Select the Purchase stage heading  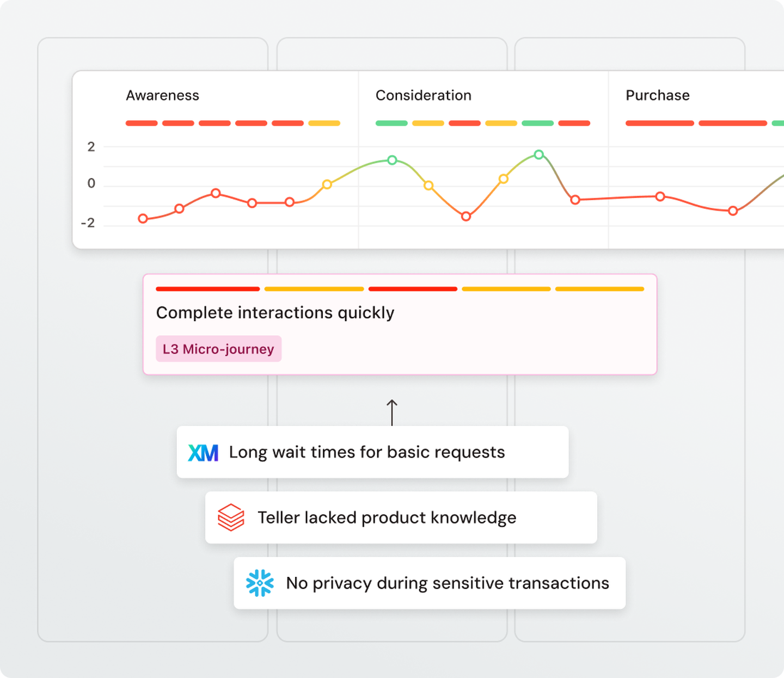pyautogui.click(x=657, y=95)
